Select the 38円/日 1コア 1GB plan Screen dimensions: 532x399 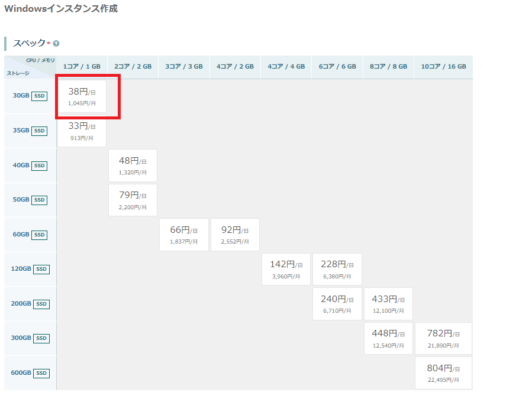point(82,96)
